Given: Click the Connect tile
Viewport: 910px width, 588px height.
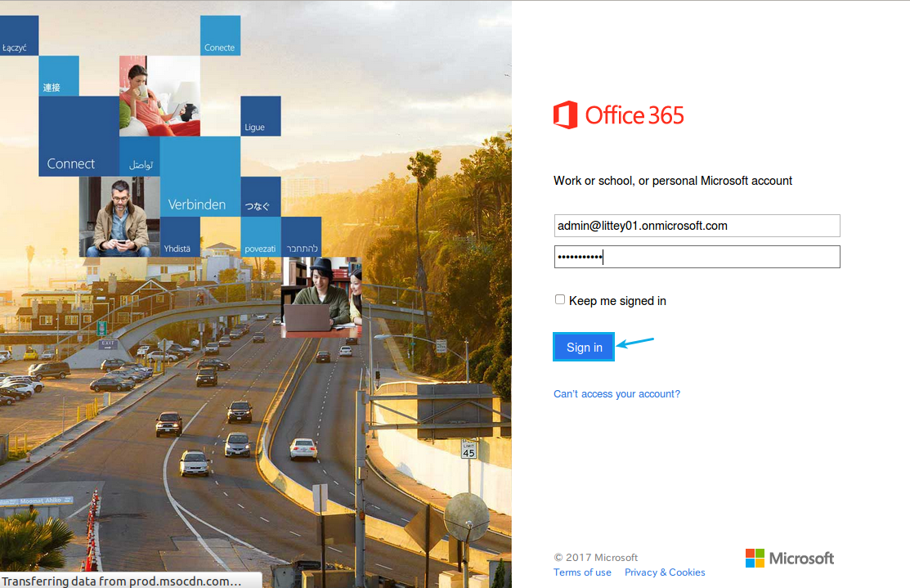Looking at the screenshot, I should point(79,137).
